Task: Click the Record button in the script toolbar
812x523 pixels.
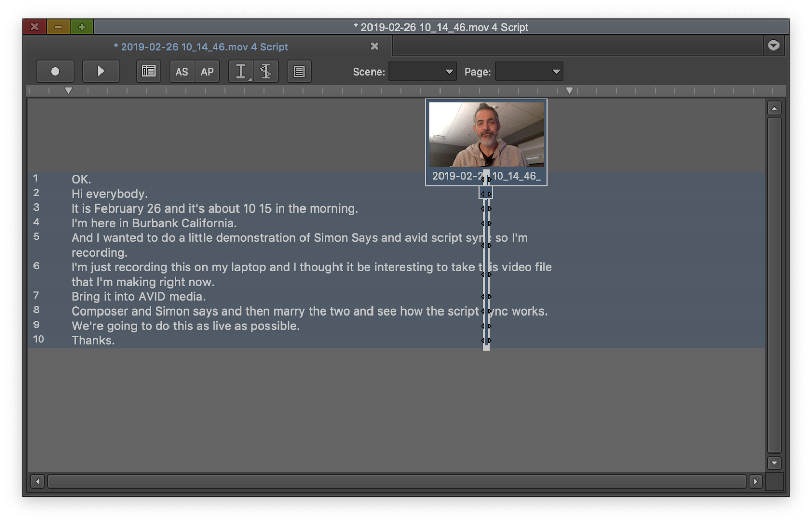Action: [55, 71]
